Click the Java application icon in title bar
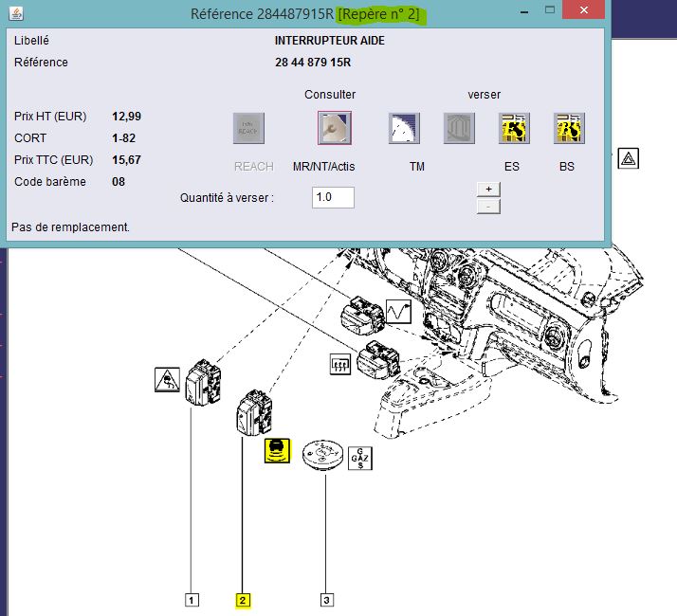The width and height of the screenshot is (677, 616). tap(16, 13)
